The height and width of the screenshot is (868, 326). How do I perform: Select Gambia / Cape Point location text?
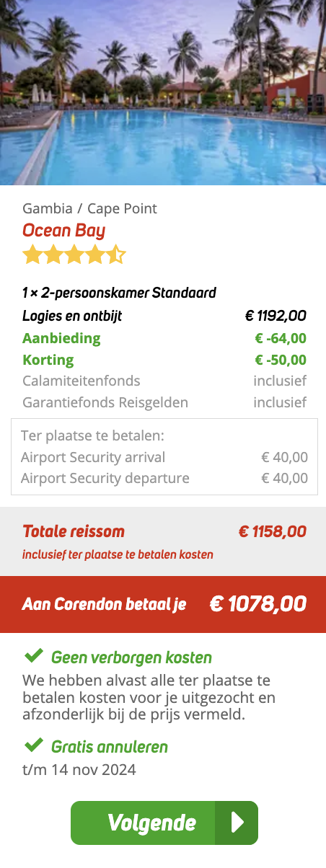[89, 209]
